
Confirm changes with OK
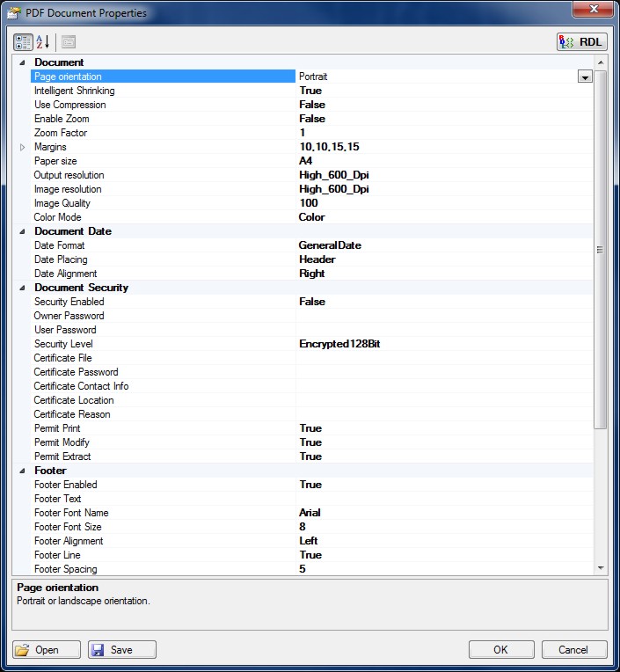501,650
